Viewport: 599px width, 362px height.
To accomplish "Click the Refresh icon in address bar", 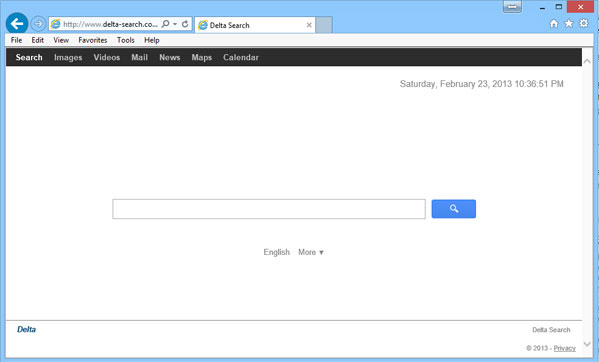I will 185,24.
